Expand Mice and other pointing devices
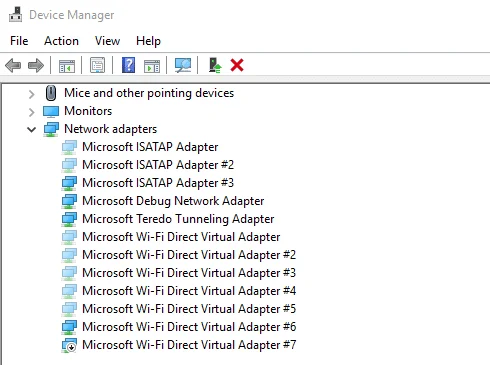This screenshot has height=365, width=490. [32, 94]
